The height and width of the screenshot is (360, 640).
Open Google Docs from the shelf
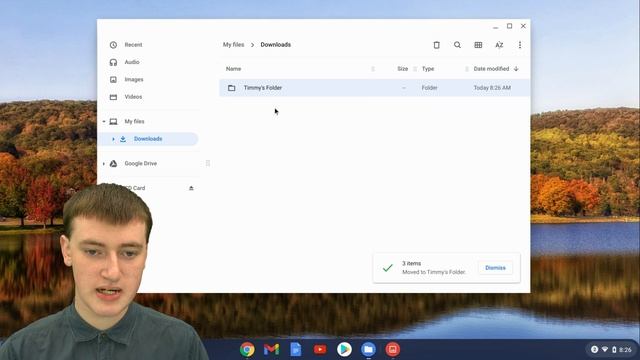click(296, 349)
